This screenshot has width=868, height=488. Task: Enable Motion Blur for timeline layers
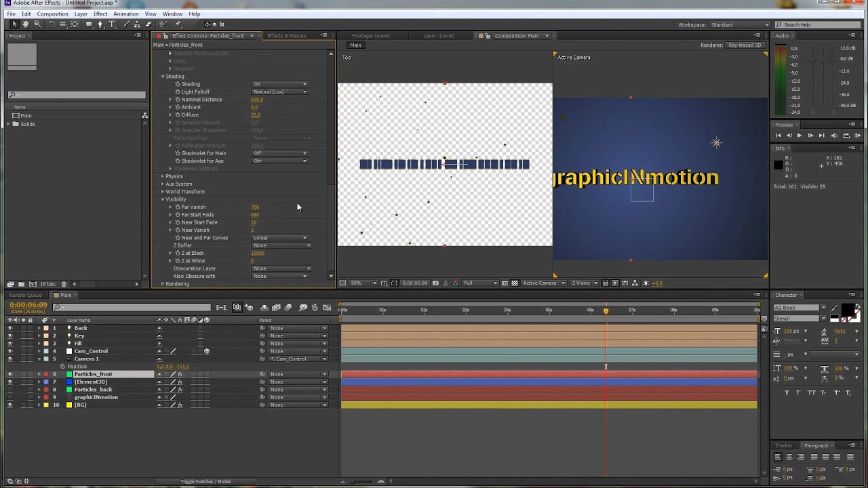pyautogui.click(x=288, y=307)
